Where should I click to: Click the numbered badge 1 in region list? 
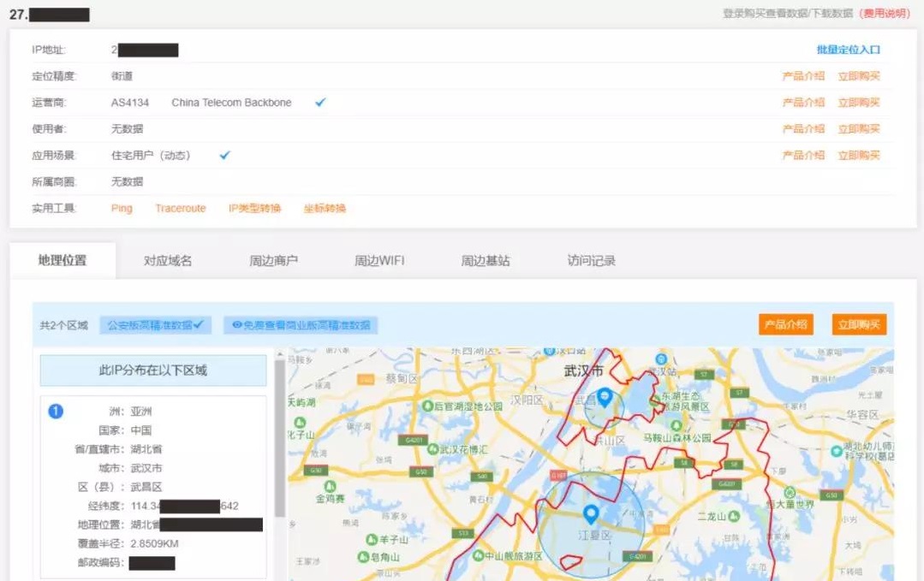point(56,412)
